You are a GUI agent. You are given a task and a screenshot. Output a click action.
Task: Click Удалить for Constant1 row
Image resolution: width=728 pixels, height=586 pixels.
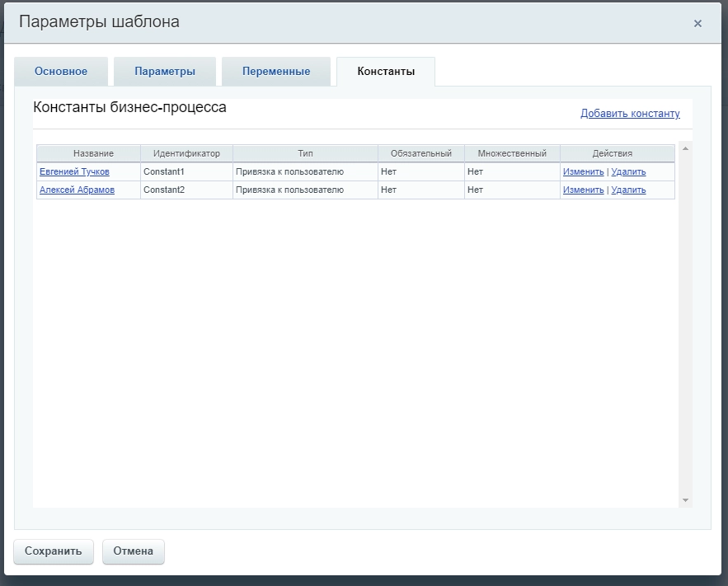(x=628, y=172)
